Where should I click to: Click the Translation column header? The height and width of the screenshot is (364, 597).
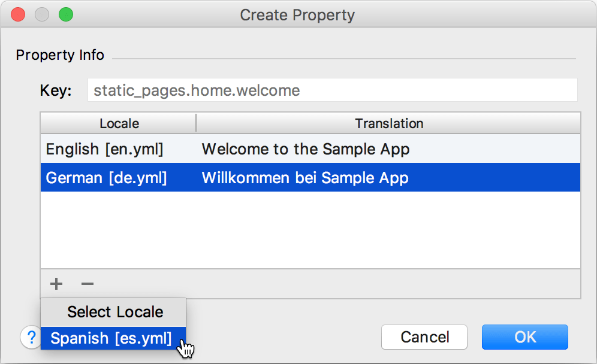point(388,123)
